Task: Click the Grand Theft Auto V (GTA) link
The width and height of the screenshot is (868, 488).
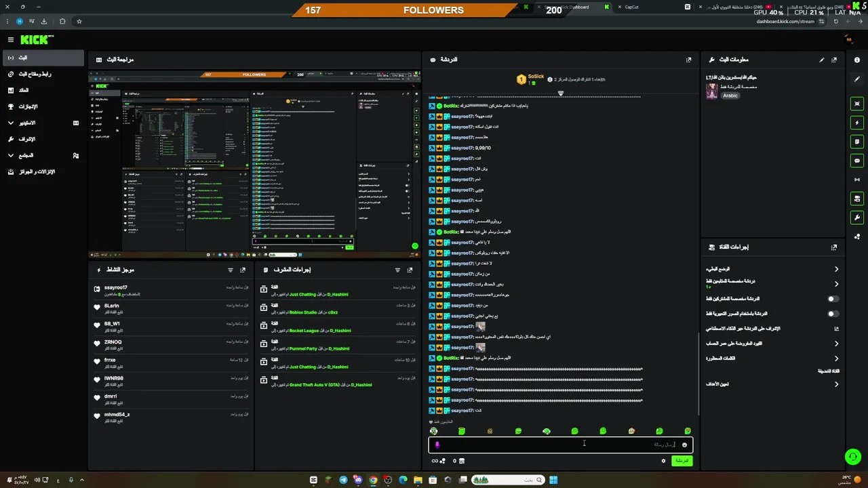Action: coord(316,385)
